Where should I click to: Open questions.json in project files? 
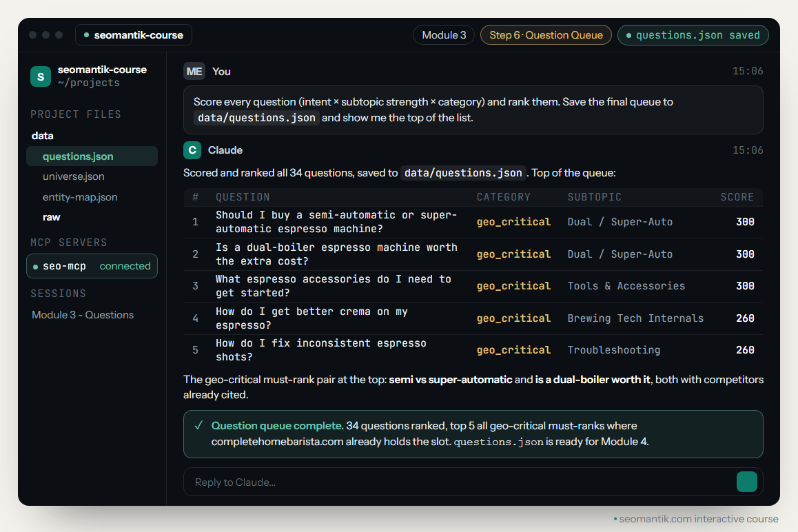pos(92,156)
